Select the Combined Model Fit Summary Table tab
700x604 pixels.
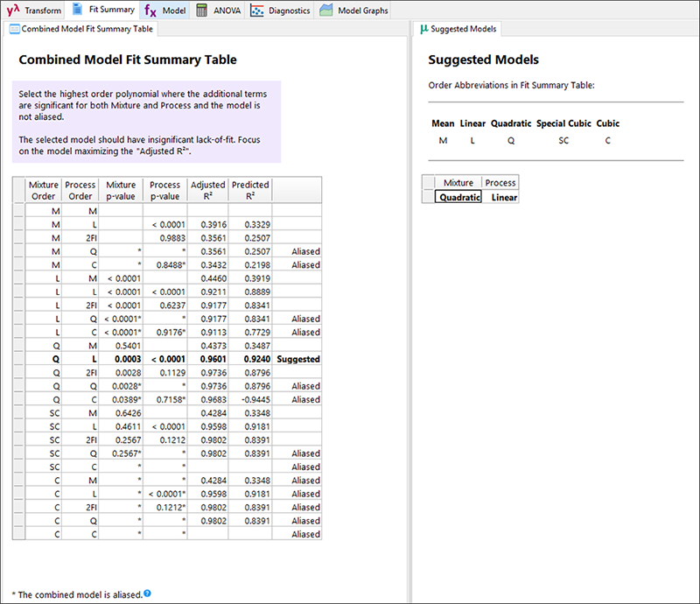pos(80,29)
